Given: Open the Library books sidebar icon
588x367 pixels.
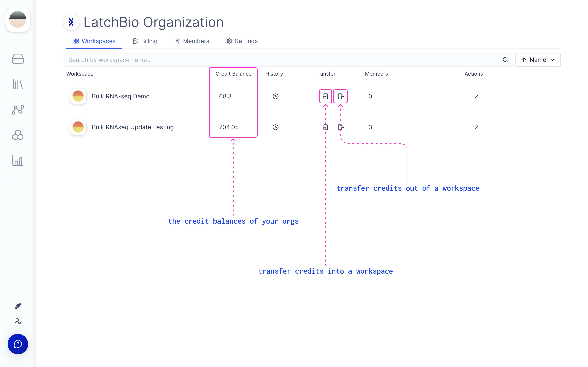Looking at the screenshot, I should point(18,84).
